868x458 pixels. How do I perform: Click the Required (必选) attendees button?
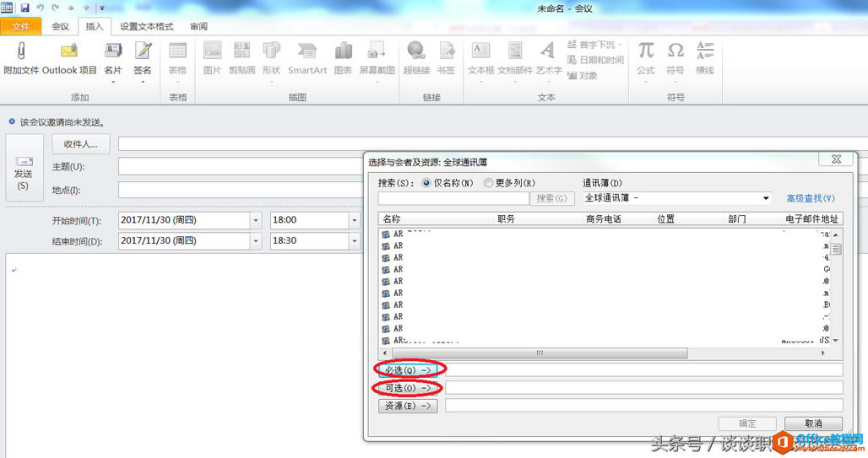click(408, 370)
